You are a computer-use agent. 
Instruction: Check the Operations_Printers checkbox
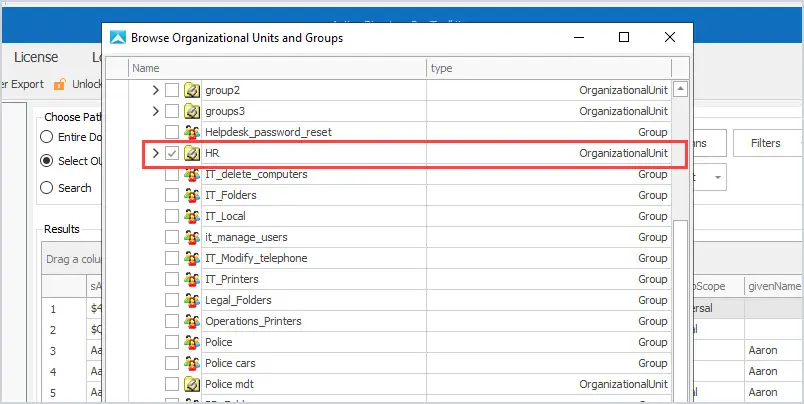[x=172, y=321]
